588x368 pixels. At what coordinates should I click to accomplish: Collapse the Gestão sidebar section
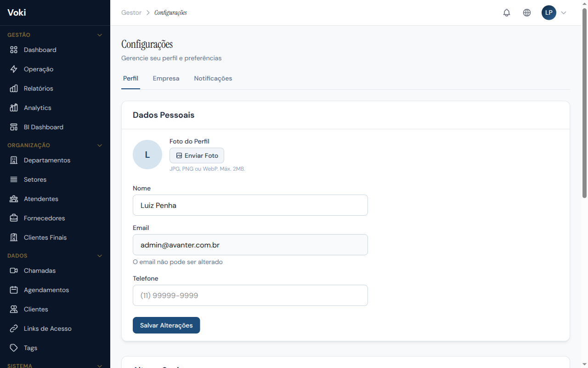(100, 35)
